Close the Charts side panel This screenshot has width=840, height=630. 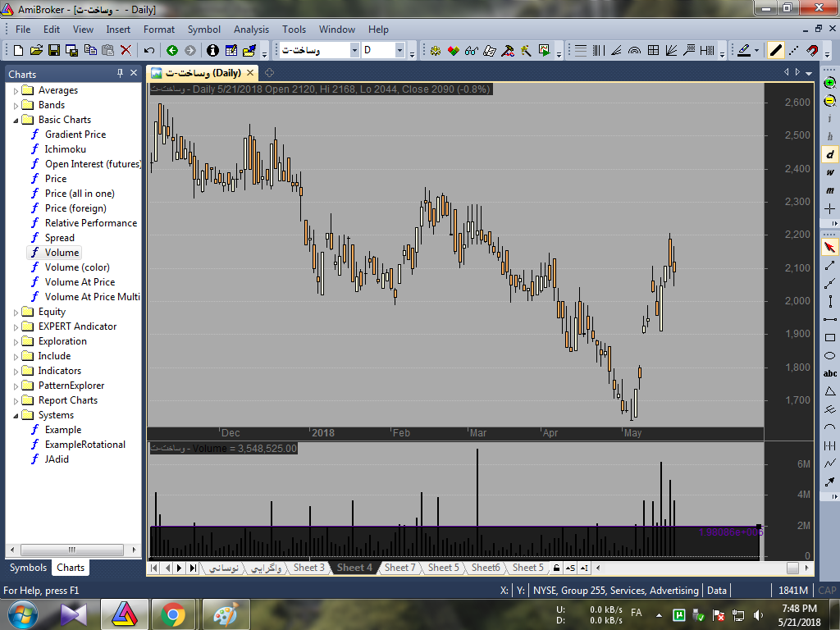[x=134, y=73]
